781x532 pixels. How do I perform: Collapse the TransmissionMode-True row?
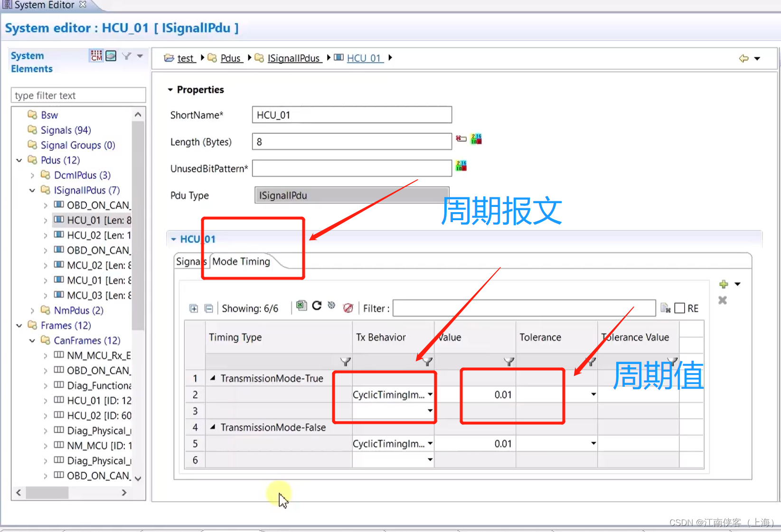[213, 378]
